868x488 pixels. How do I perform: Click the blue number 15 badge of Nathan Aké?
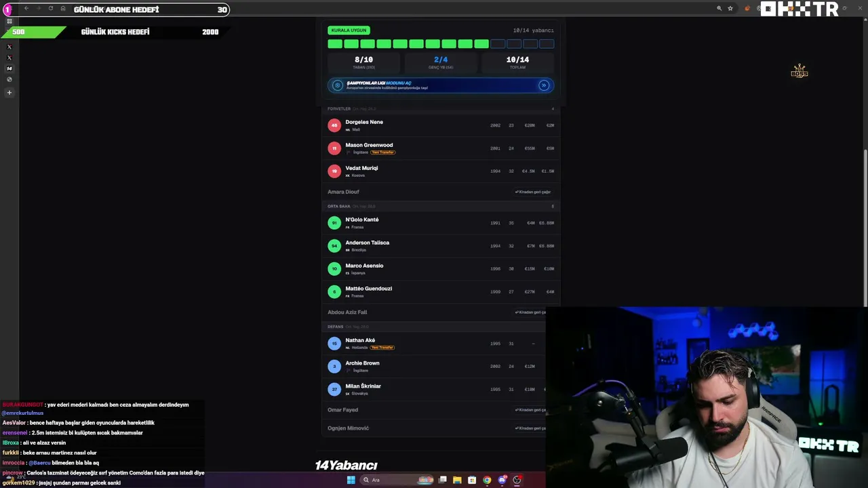[334, 344]
